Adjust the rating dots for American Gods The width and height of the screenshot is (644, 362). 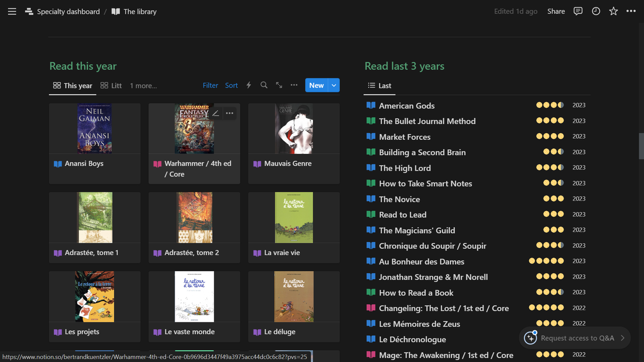click(x=550, y=105)
